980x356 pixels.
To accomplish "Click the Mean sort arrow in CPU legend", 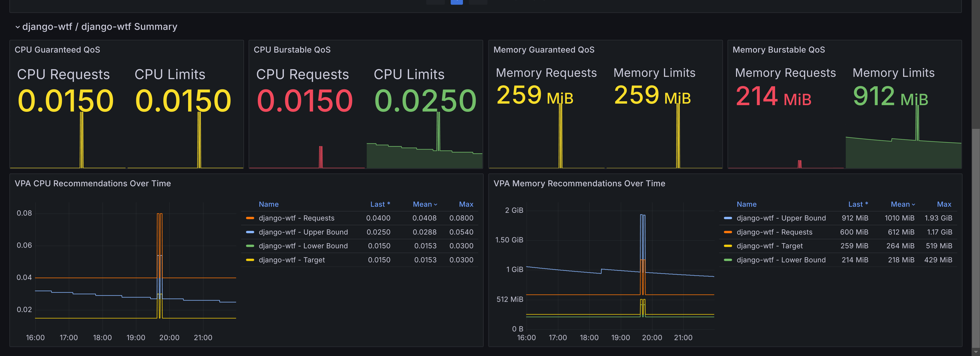I will pyautogui.click(x=436, y=205).
